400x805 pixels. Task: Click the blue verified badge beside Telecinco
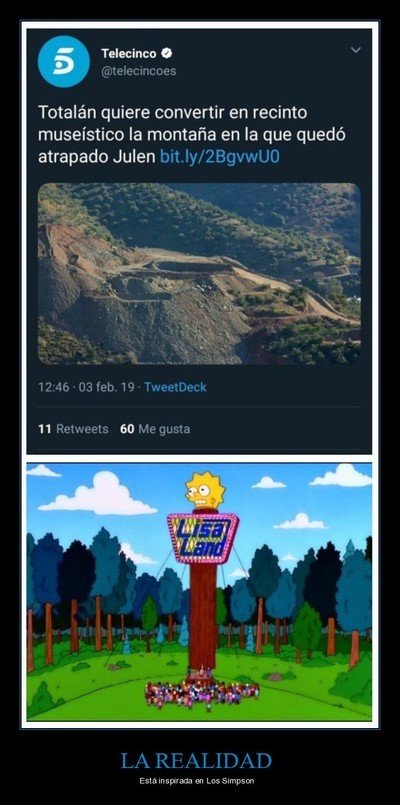pos(167,52)
